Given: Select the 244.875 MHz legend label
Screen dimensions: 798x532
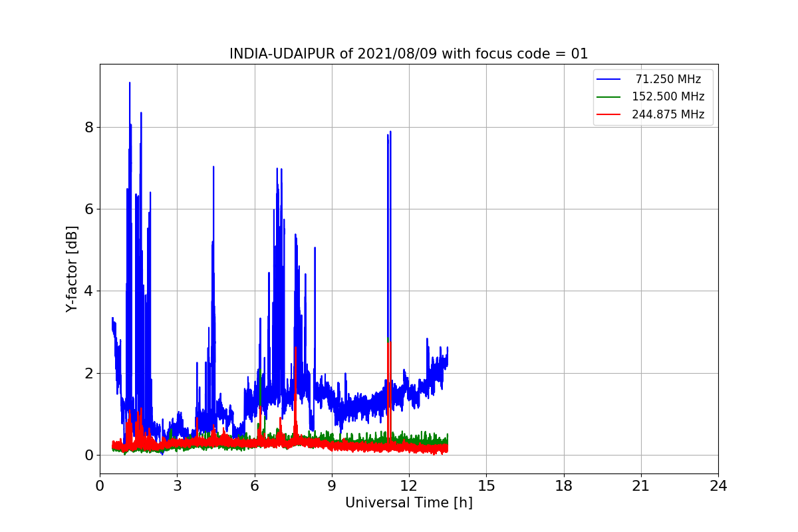Looking at the screenshot, I should [x=668, y=114].
